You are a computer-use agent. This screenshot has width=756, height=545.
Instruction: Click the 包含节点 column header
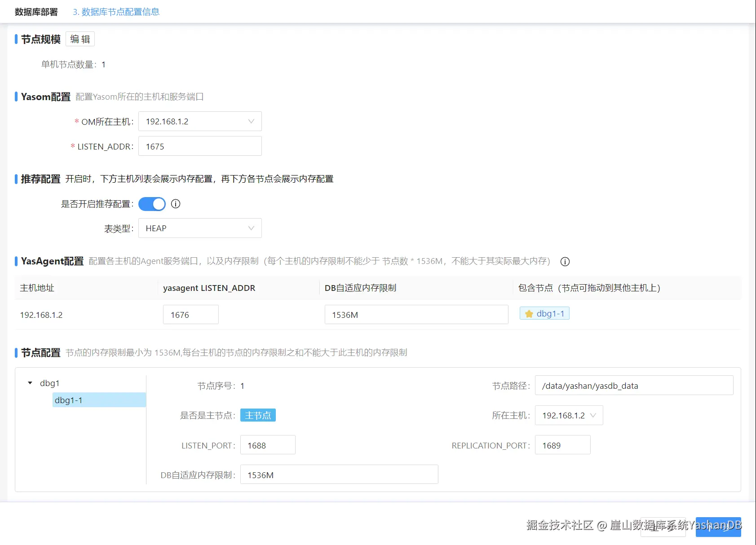coord(589,288)
